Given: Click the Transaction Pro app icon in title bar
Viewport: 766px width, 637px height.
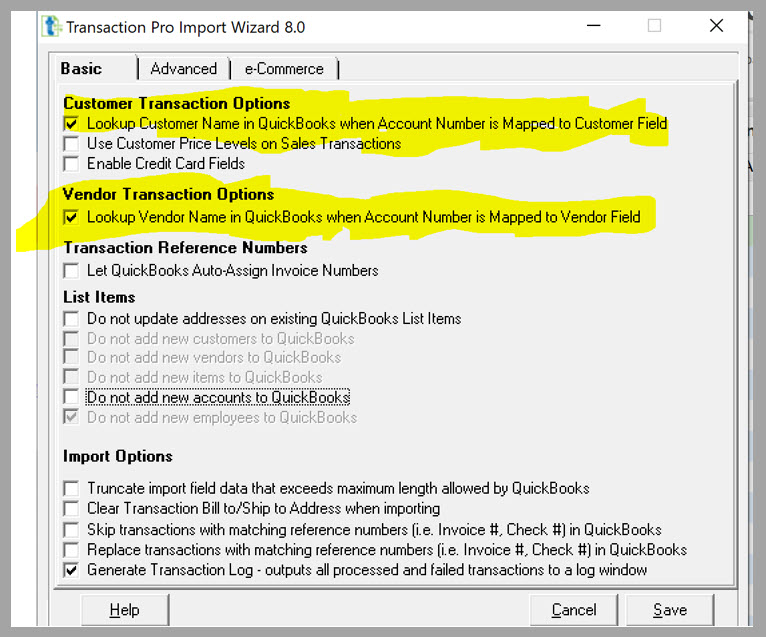Looking at the screenshot, I should pos(51,26).
